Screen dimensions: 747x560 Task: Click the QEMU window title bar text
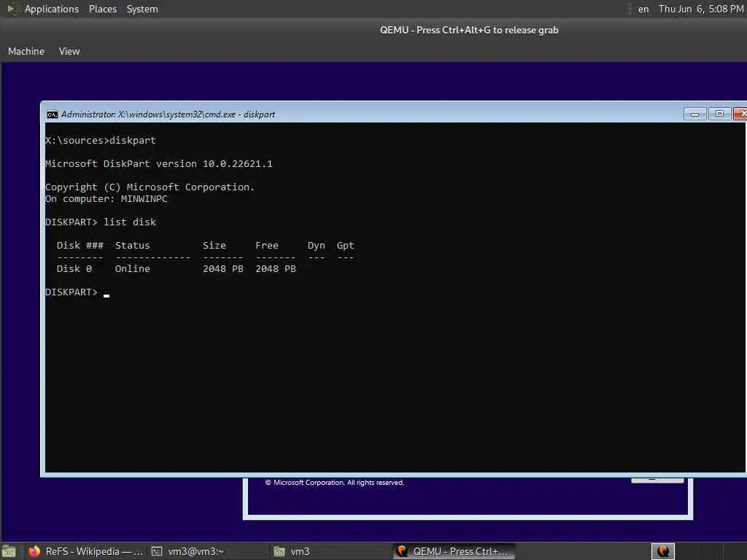pyautogui.click(x=469, y=30)
